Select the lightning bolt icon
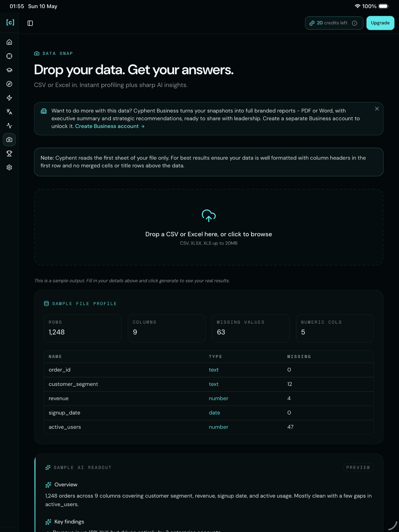 tap(9, 98)
